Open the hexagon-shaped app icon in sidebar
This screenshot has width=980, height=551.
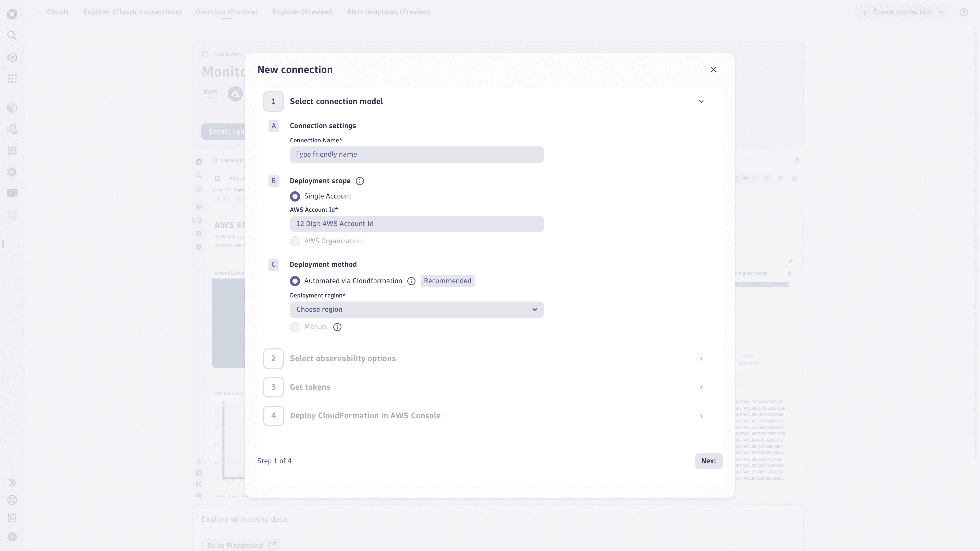click(x=12, y=172)
